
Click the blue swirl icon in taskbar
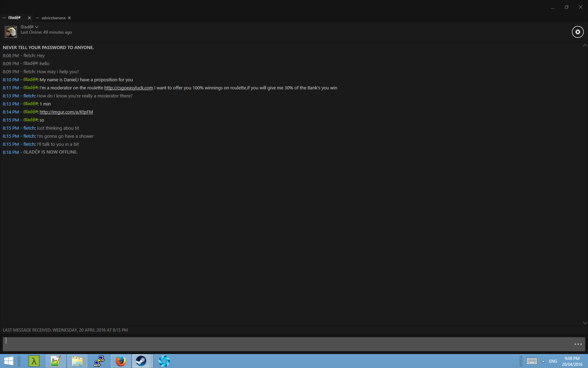coord(164,361)
